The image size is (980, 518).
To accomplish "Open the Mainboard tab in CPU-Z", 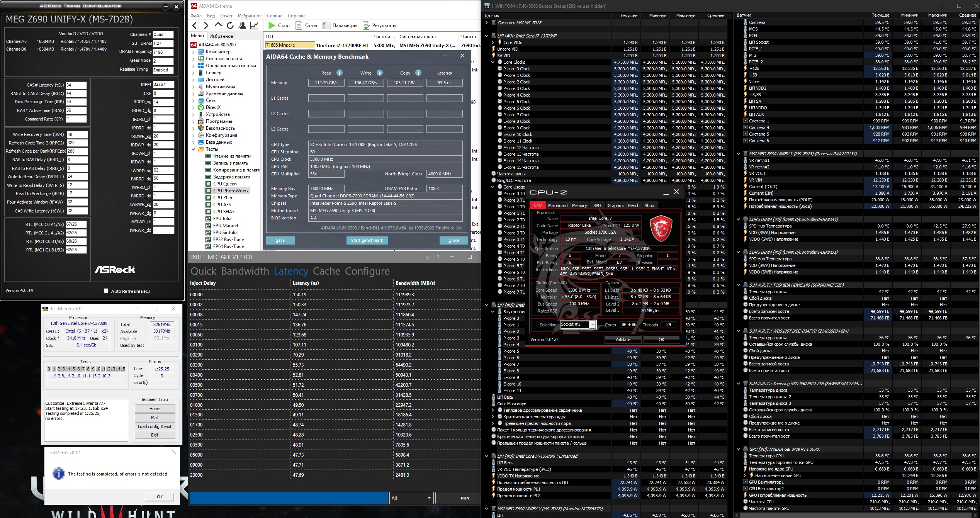I will tap(558, 206).
